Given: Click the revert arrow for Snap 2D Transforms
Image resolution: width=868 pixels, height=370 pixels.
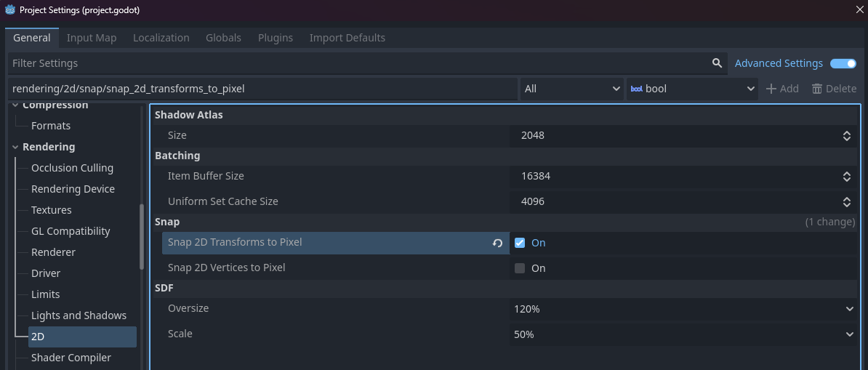Looking at the screenshot, I should pyautogui.click(x=497, y=243).
